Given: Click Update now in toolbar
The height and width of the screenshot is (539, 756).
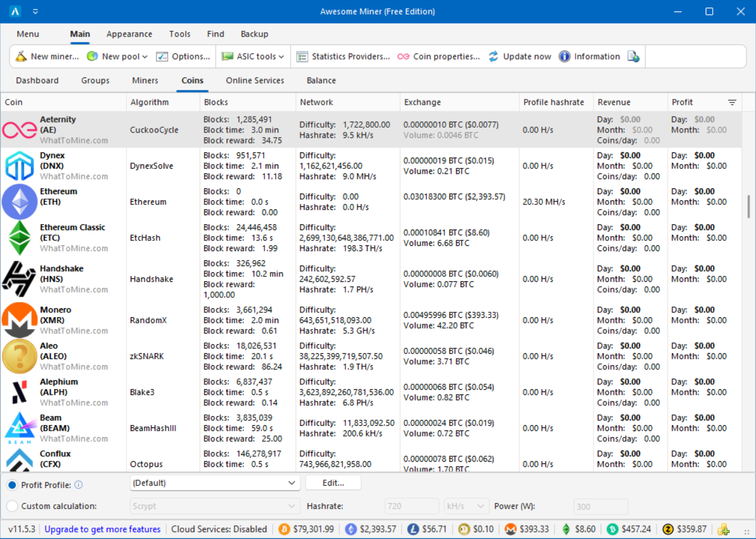Looking at the screenshot, I should coord(519,56).
